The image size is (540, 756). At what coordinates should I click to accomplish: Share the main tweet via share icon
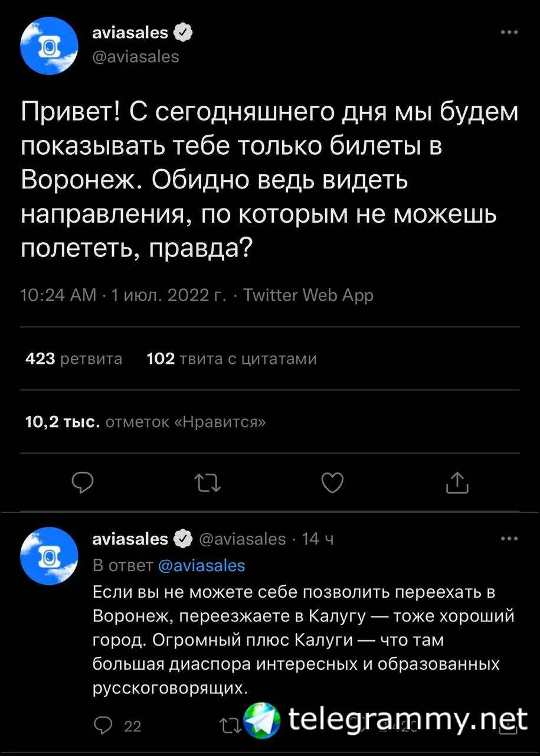click(x=457, y=483)
